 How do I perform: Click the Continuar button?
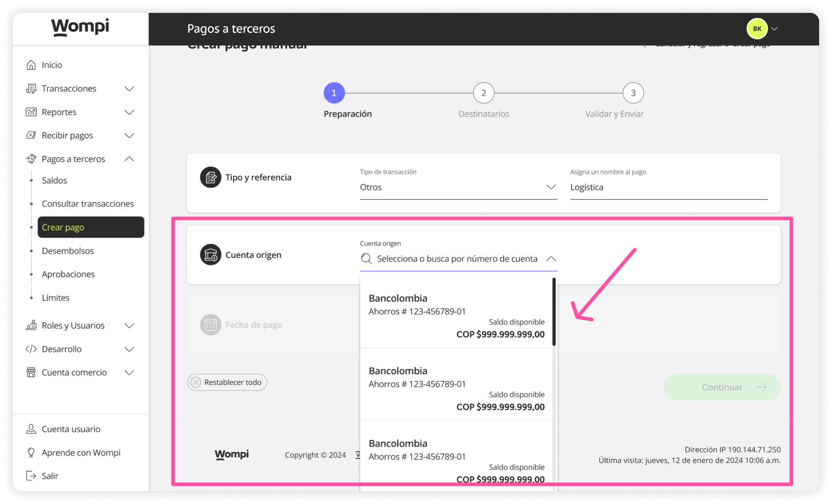(722, 387)
